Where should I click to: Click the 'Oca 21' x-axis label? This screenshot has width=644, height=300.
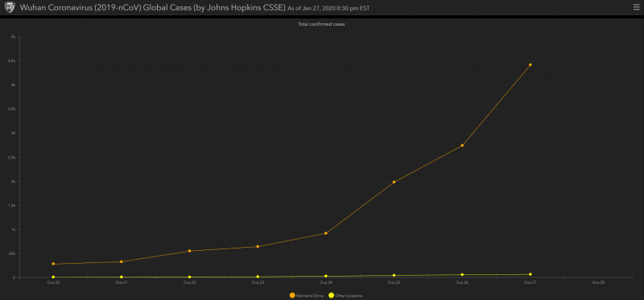[x=122, y=282]
